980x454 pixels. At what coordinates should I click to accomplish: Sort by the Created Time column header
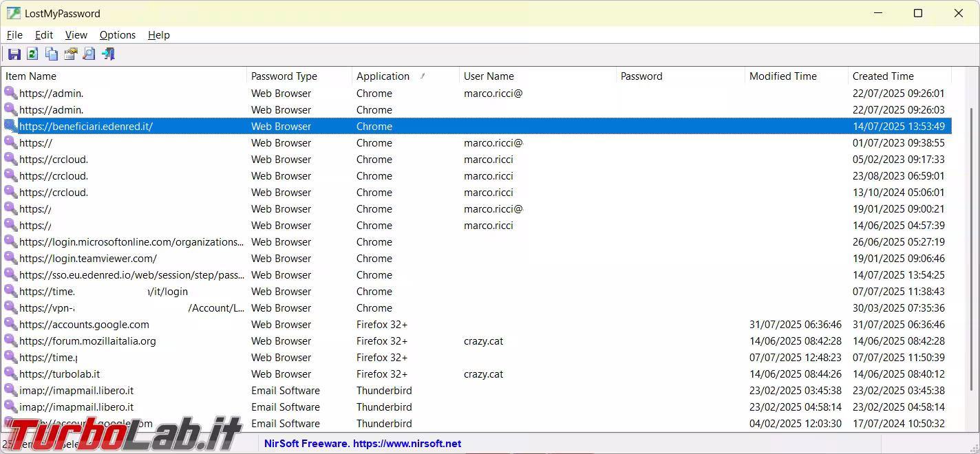(883, 76)
